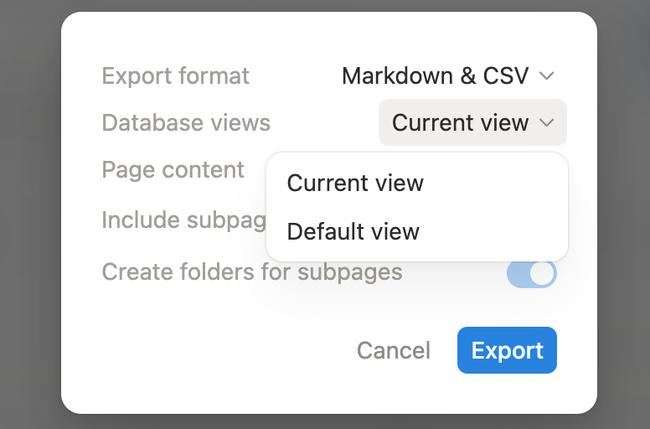The height and width of the screenshot is (429, 650).
Task: Click the blue Export button
Action: 507,350
